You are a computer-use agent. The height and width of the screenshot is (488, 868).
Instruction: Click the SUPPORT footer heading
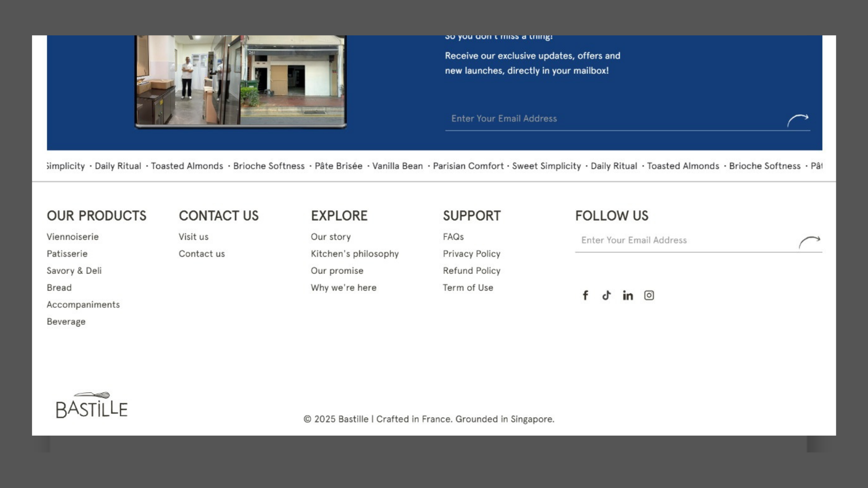tap(472, 216)
